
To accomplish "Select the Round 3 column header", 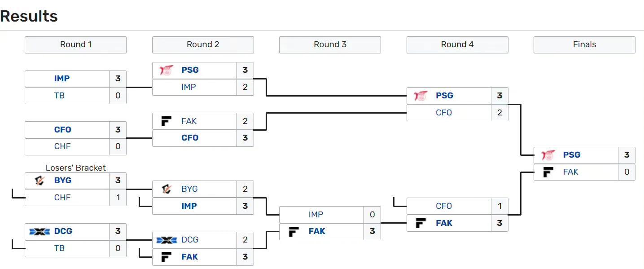I will tap(330, 44).
